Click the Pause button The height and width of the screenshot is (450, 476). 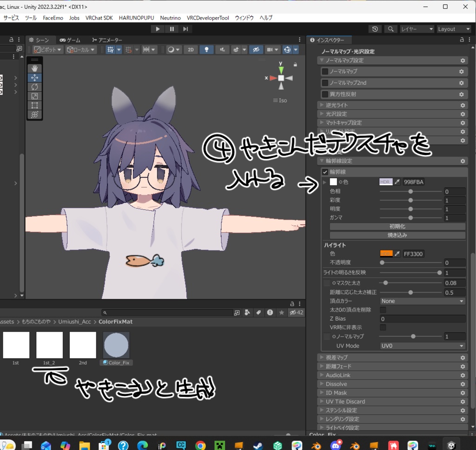click(172, 29)
